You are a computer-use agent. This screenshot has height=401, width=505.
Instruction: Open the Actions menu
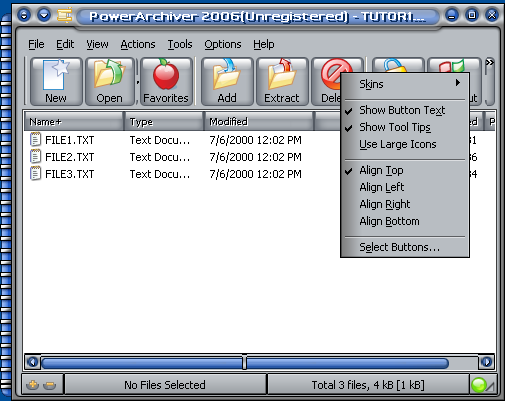coord(138,44)
